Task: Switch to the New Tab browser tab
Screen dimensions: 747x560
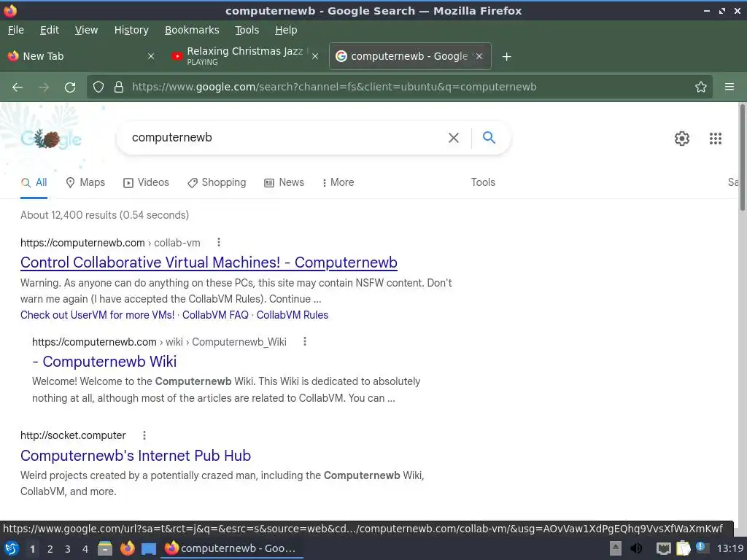Action: click(81, 57)
